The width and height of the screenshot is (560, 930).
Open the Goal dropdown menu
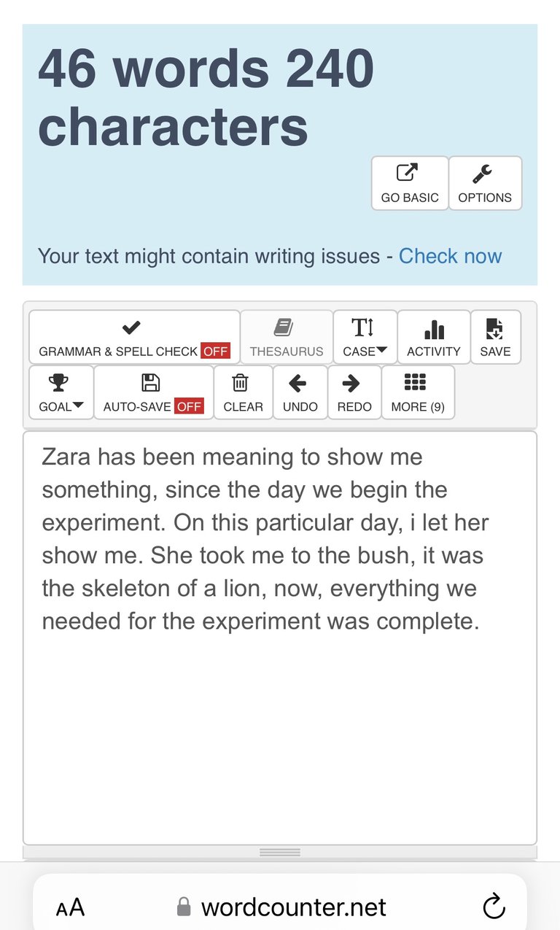[x=61, y=392]
